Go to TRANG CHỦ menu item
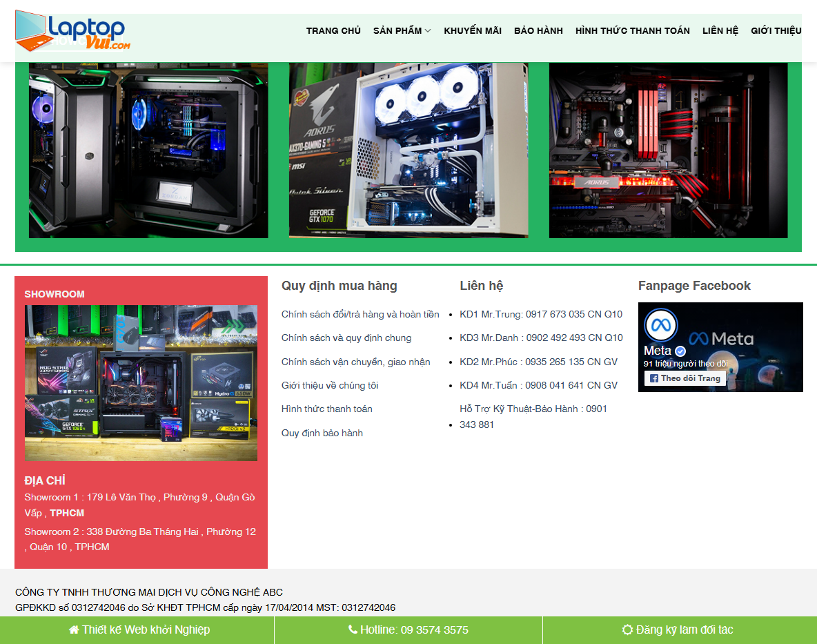Screen dimensions: 817x644 click(333, 31)
